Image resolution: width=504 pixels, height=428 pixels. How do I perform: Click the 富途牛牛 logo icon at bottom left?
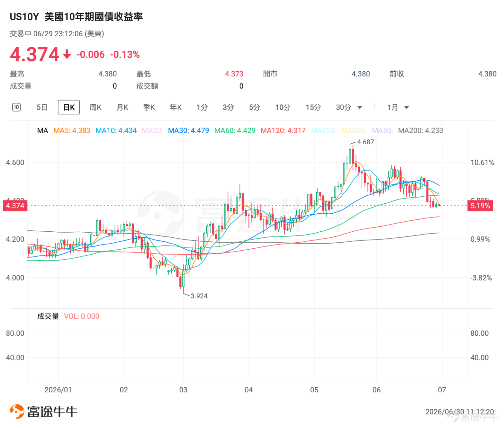point(17,411)
